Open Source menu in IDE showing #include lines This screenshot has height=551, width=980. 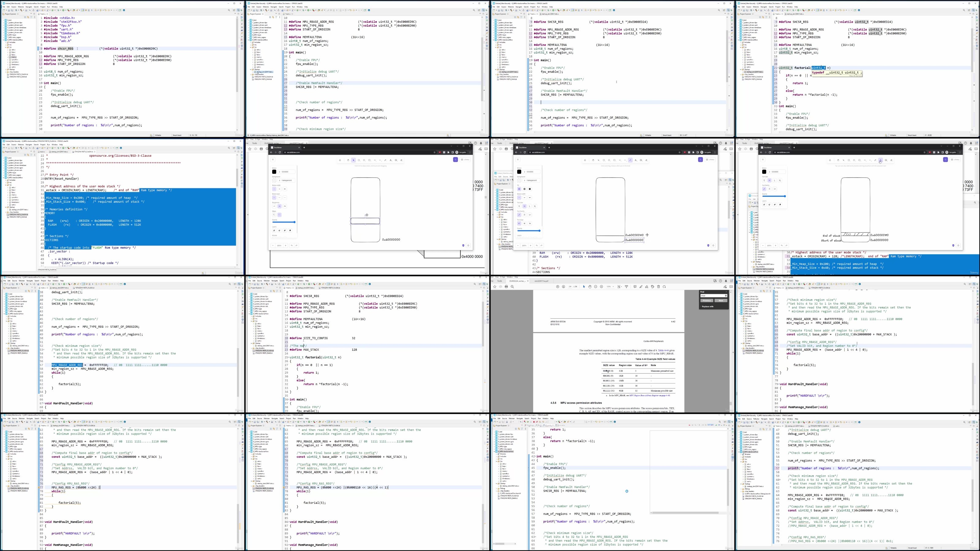point(14,7)
